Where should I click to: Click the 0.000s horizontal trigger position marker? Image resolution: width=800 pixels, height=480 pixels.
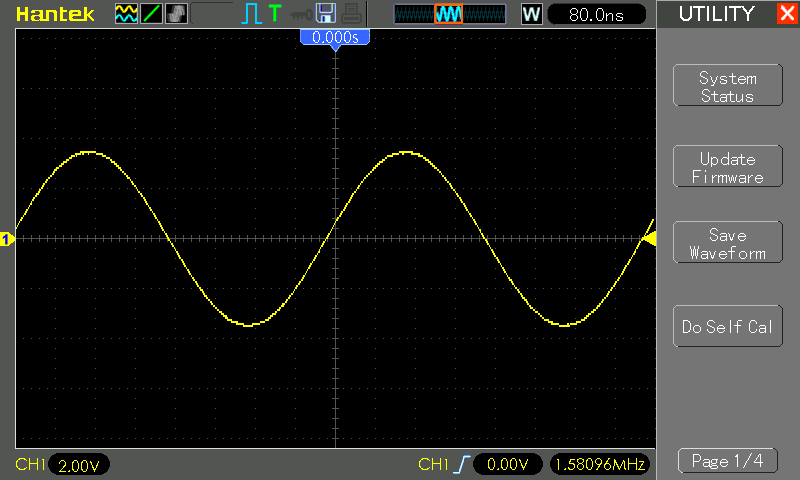335,37
